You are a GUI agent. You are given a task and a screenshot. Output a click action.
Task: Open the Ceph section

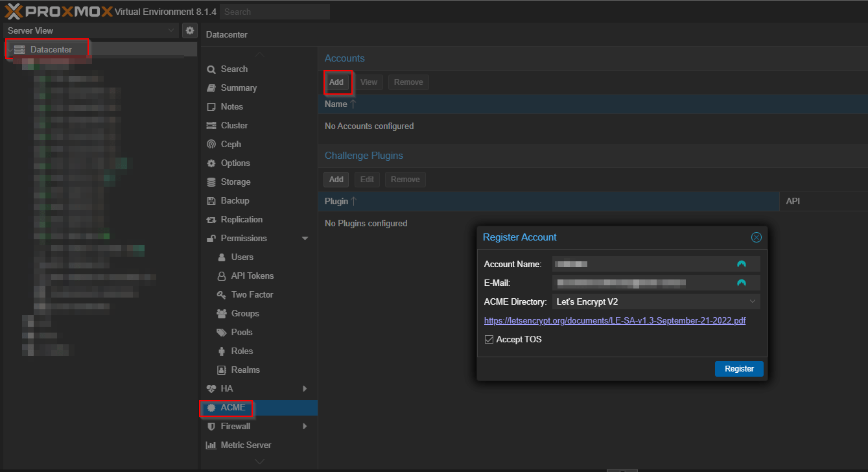(x=231, y=144)
